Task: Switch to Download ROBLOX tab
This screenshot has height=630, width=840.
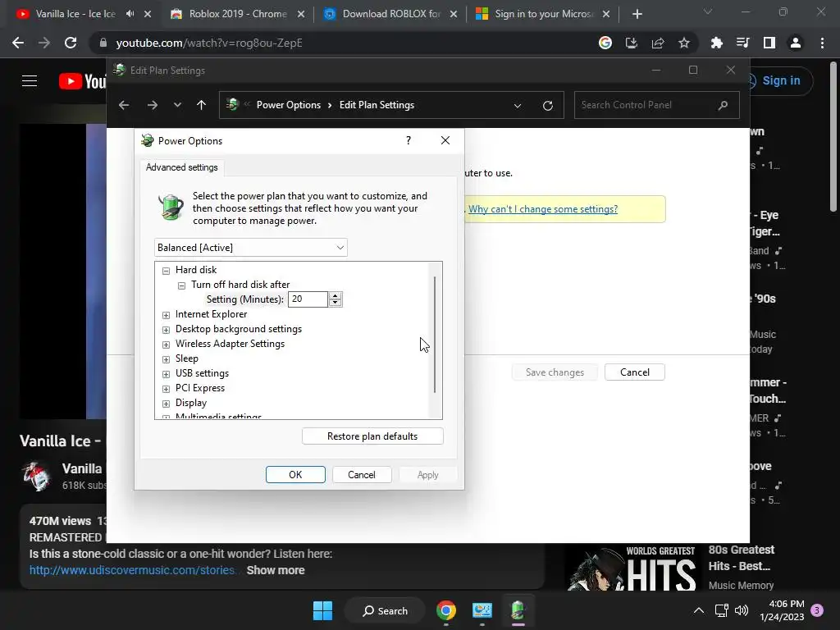Action: [x=391, y=14]
